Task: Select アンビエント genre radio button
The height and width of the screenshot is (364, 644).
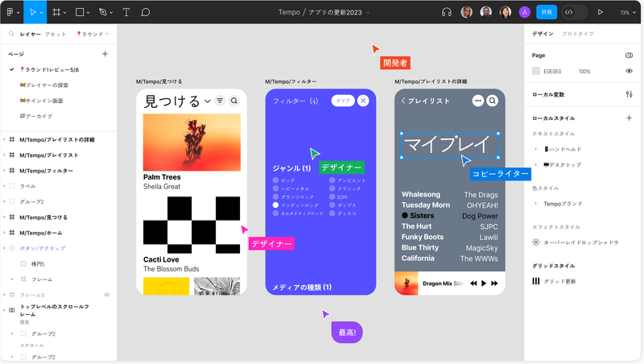Action: (332, 180)
